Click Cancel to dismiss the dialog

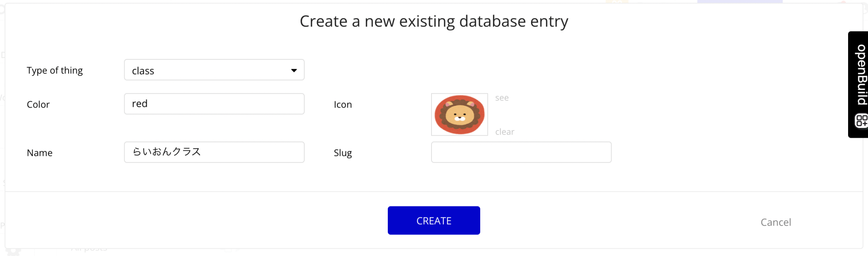click(776, 222)
